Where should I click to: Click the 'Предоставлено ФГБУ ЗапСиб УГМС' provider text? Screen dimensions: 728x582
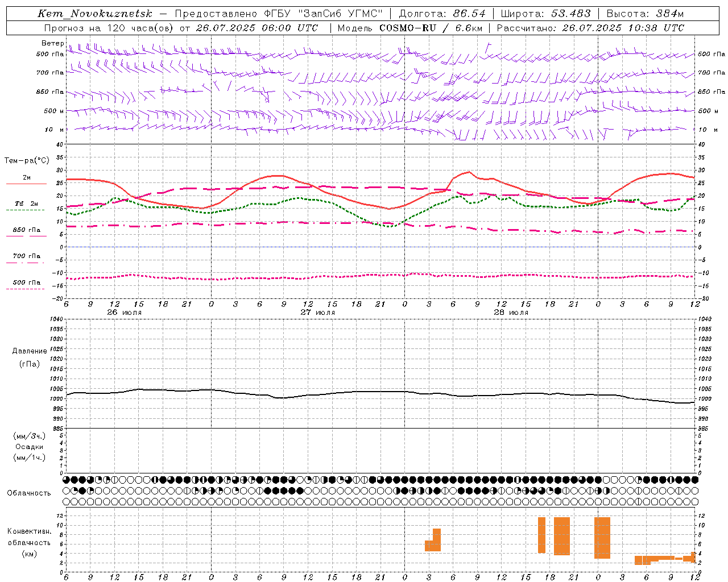tap(279, 14)
